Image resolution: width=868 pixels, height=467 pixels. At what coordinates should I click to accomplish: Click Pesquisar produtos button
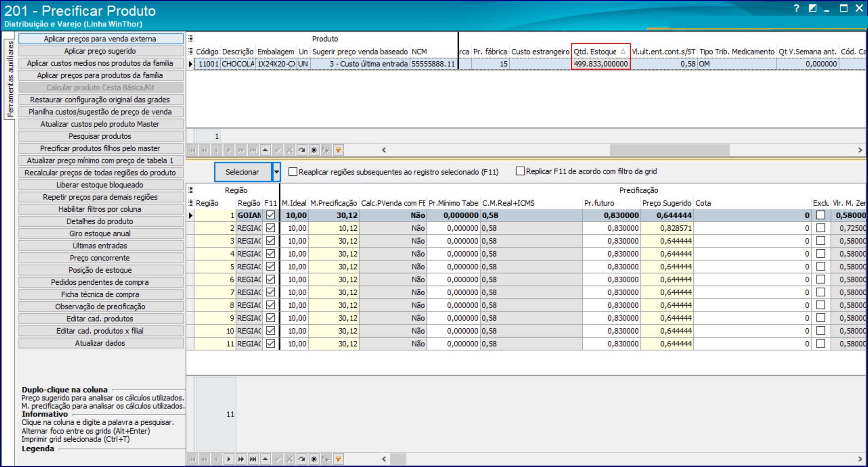click(x=100, y=136)
